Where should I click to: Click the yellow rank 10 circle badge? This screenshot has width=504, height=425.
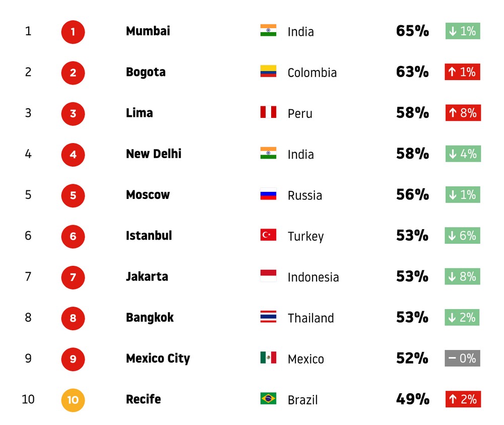coord(73,400)
